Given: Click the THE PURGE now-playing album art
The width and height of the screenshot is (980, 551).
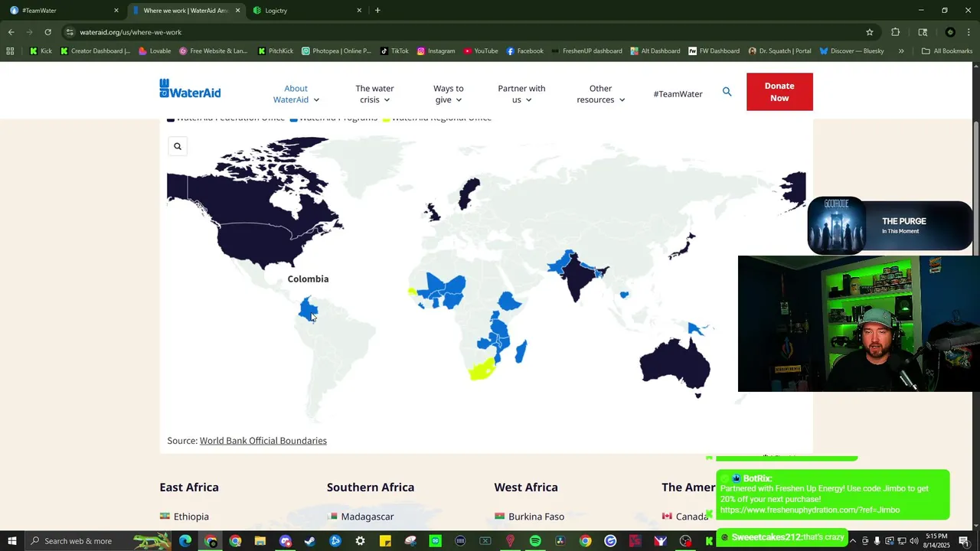Looking at the screenshot, I should tap(837, 227).
